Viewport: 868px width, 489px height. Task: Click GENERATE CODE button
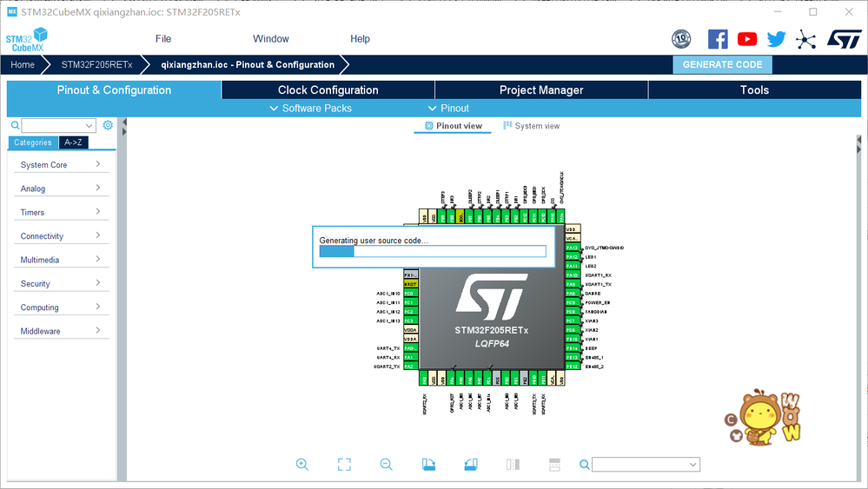coord(722,65)
